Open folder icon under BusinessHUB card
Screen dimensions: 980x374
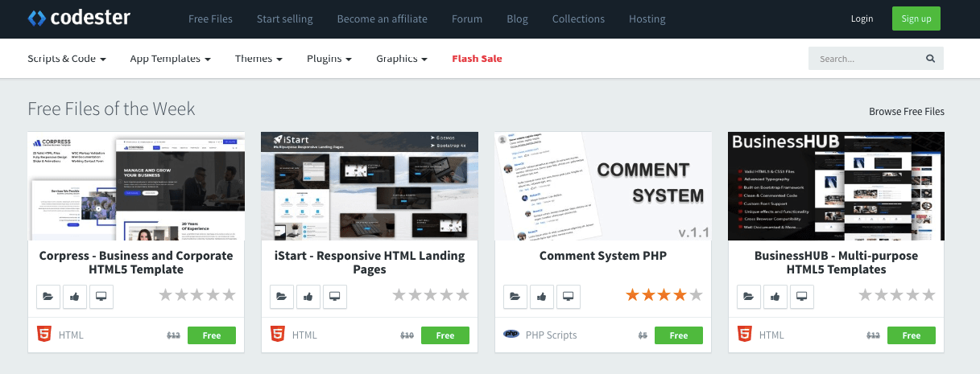749,296
